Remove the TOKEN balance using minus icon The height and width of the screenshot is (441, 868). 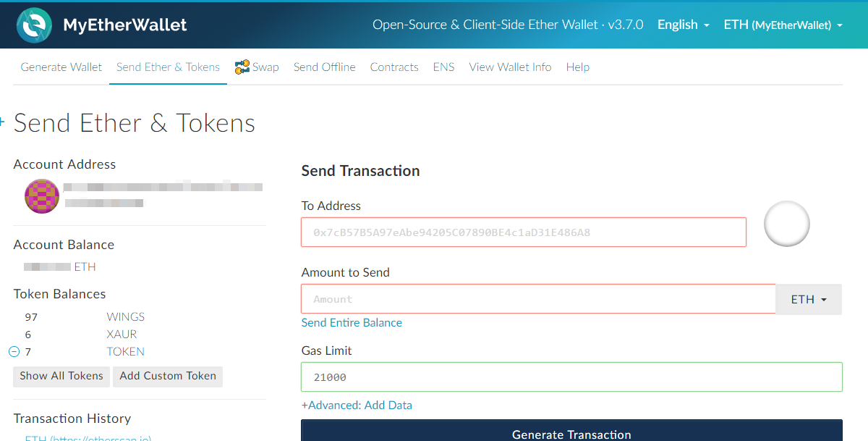click(14, 352)
